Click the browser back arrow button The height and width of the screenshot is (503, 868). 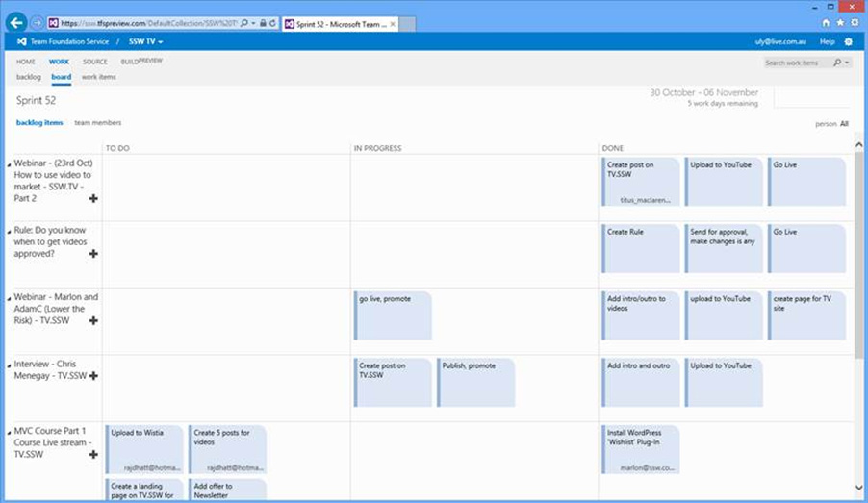(16, 21)
